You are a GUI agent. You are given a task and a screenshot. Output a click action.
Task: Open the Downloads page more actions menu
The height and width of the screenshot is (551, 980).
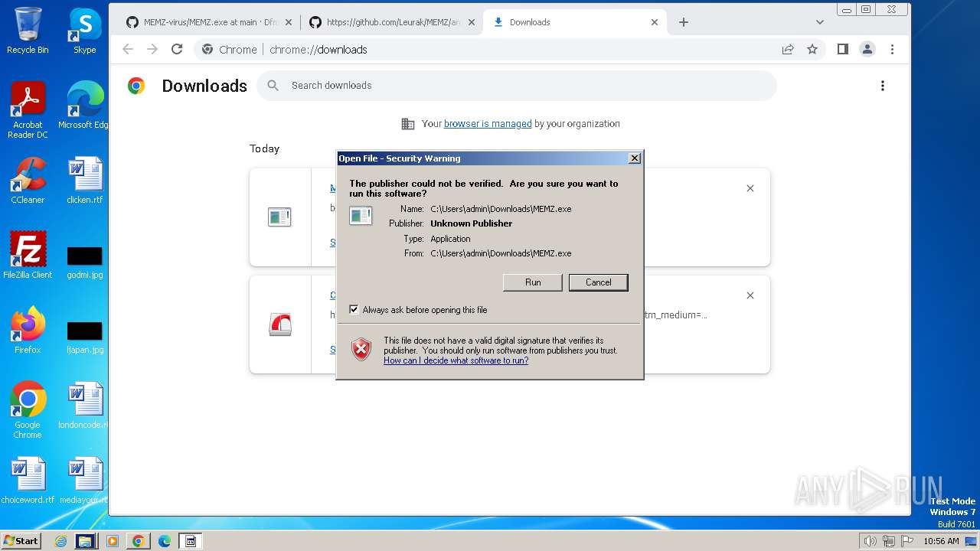883,86
